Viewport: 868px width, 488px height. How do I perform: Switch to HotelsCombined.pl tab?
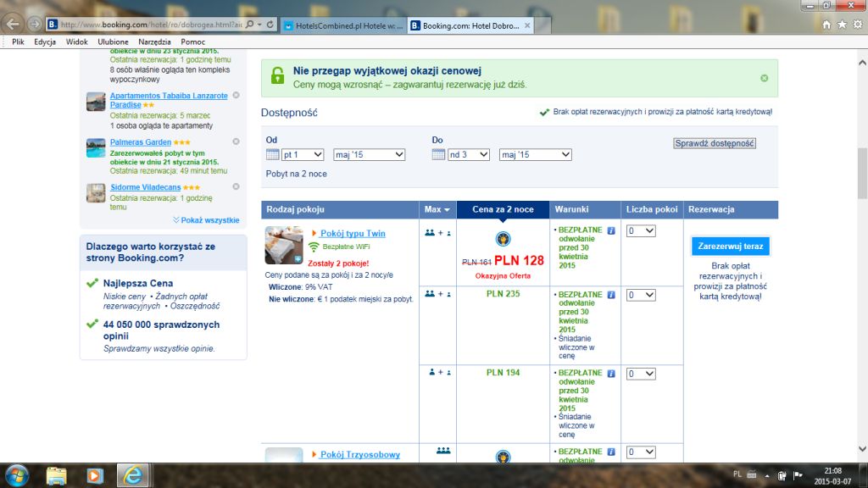(344, 25)
